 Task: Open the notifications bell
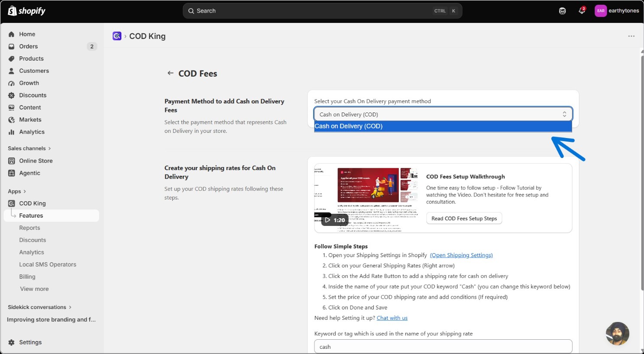582,11
